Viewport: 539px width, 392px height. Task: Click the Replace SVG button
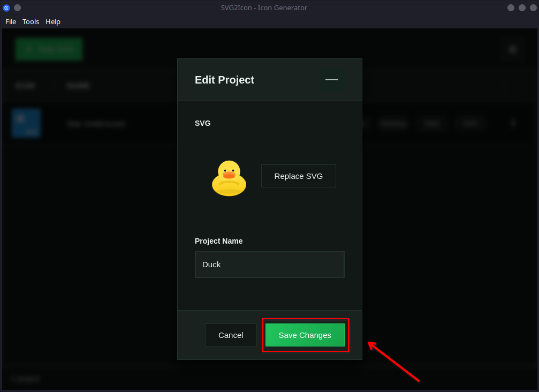click(x=298, y=176)
